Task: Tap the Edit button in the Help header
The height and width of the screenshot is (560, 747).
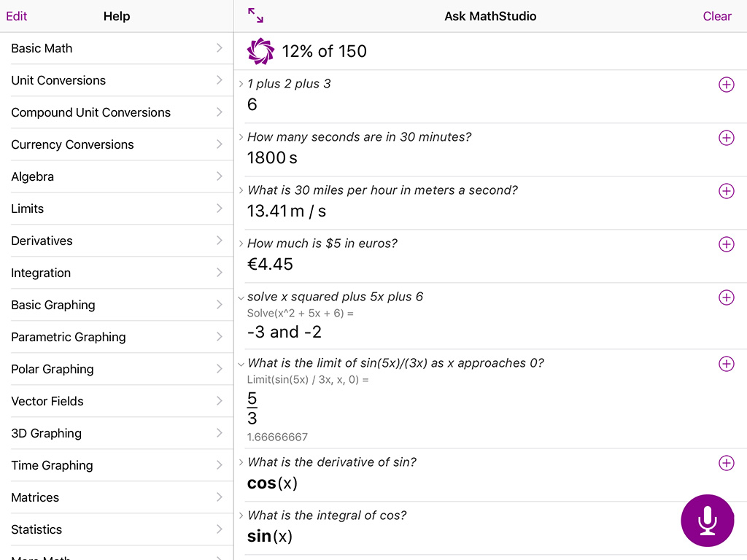Action: (16, 16)
